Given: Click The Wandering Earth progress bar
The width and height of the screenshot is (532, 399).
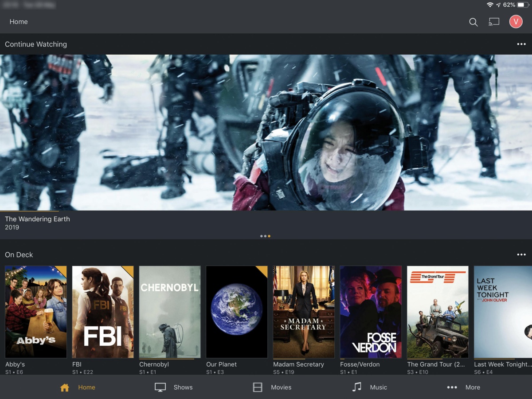Looking at the screenshot, I should [x=29, y=211].
